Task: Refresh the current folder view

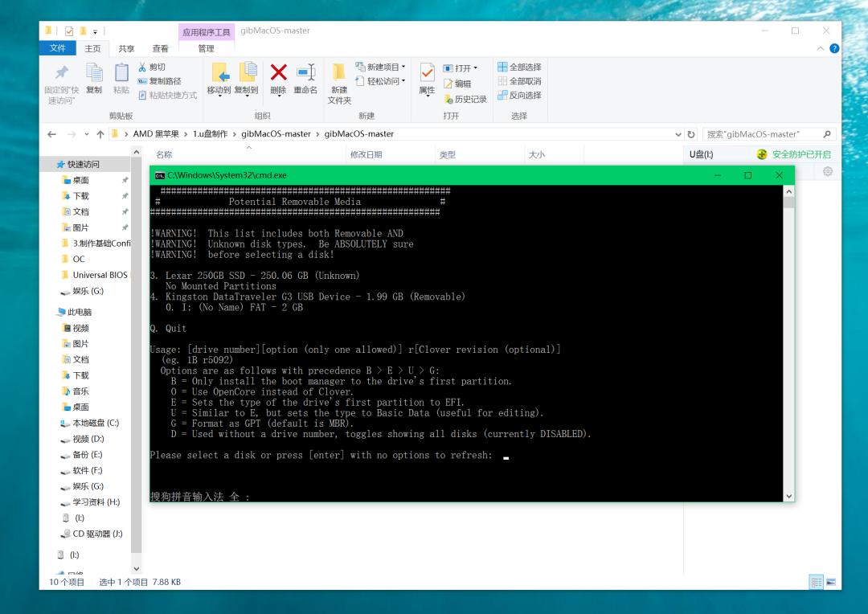Action: tap(691, 134)
